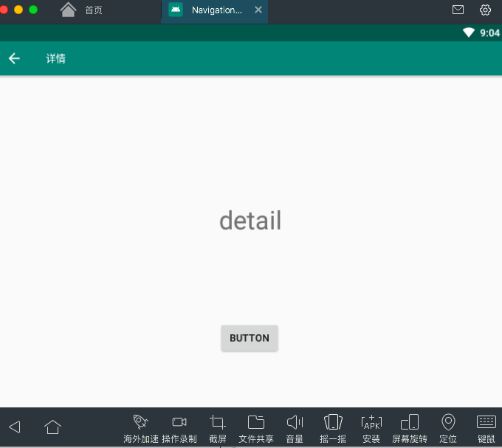Image resolution: width=502 pixels, height=448 pixels.
Task: Open 文件共享 file sharing
Action: click(x=256, y=429)
